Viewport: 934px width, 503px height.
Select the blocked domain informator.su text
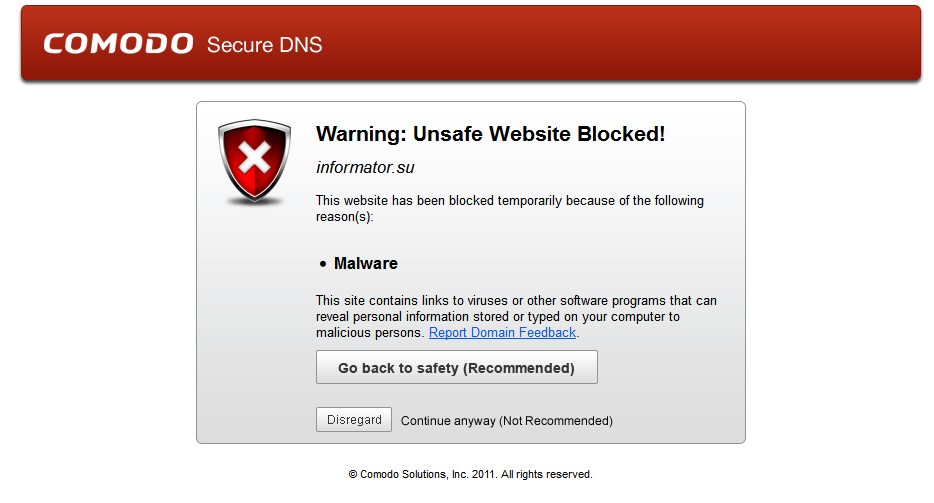pyautogui.click(x=358, y=168)
